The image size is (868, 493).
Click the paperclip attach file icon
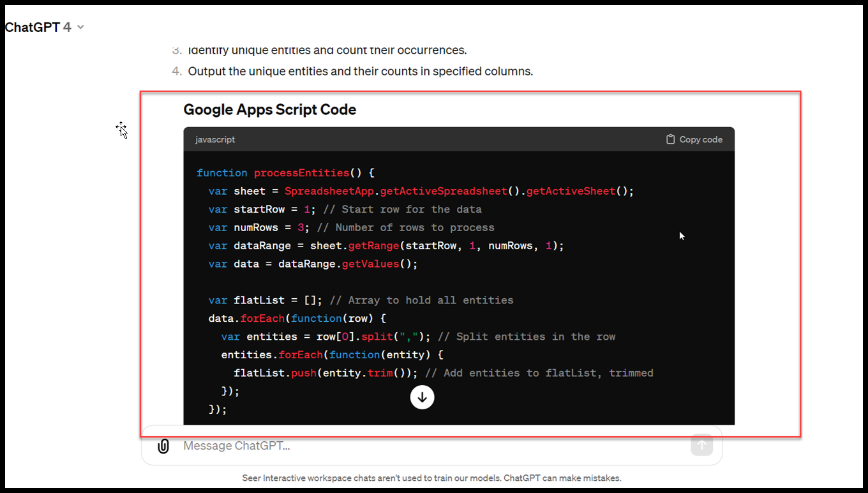click(x=163, y=446)
